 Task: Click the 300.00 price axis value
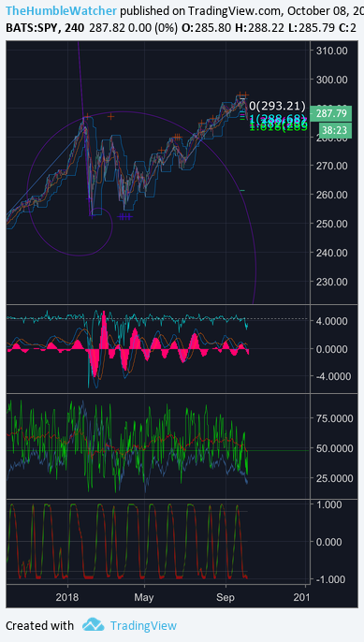[x=331, y=80]
